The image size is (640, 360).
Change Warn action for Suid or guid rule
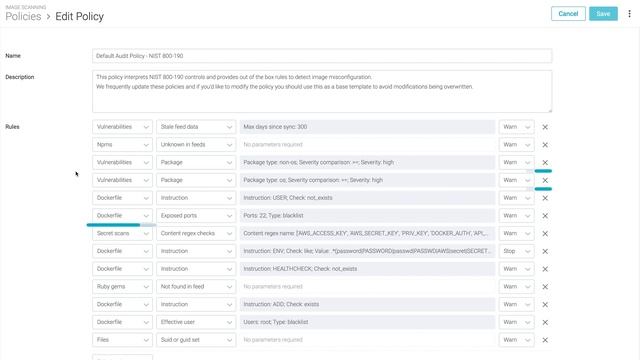coord(516,340)
